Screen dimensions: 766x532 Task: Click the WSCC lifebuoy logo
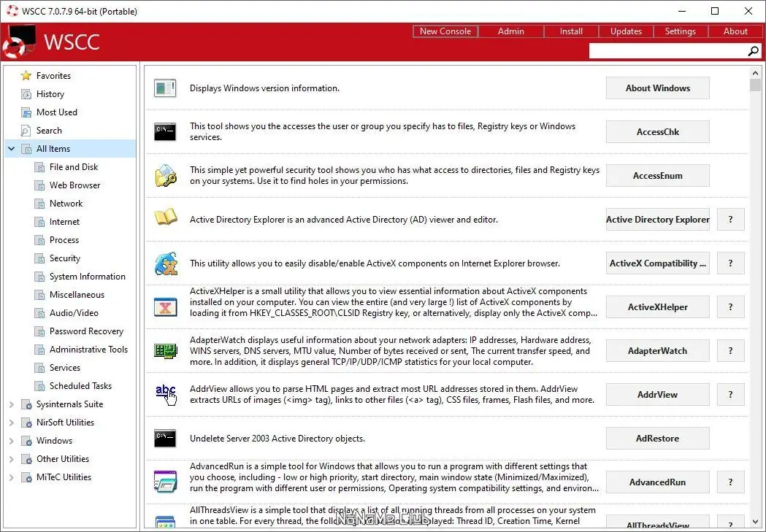pyautogui.click(x=18, y=42)
